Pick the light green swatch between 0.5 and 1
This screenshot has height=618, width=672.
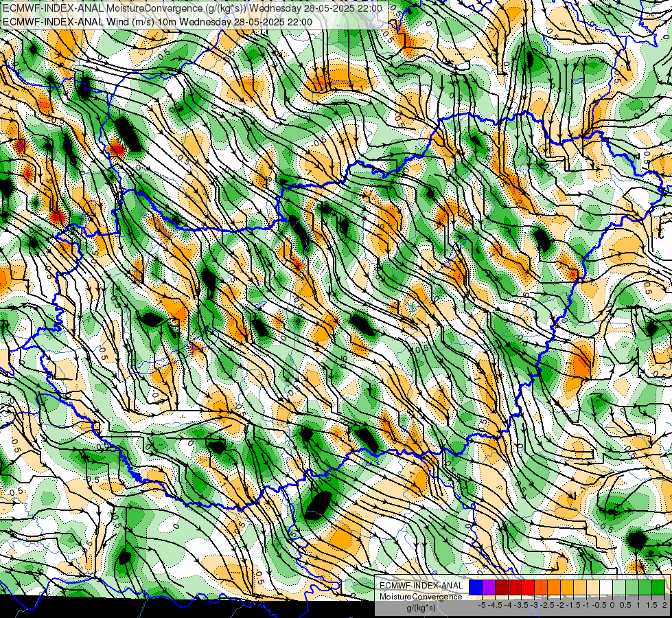pyautogui.click(x=632, y=587)
